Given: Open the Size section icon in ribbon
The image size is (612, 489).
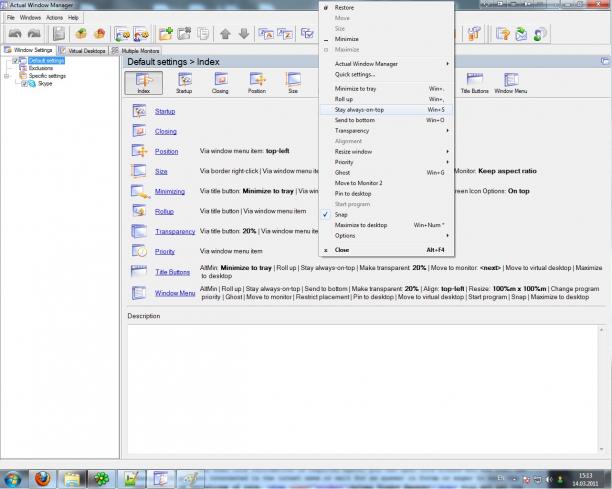Looking at the screenshot, I should click(x=293, y=83).
